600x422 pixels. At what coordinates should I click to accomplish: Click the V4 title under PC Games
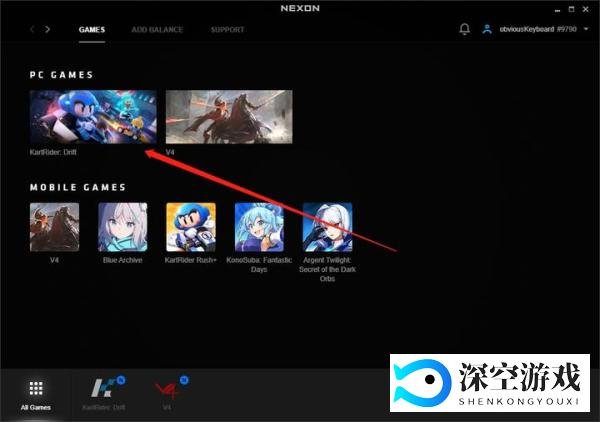[x=170, y=152]
